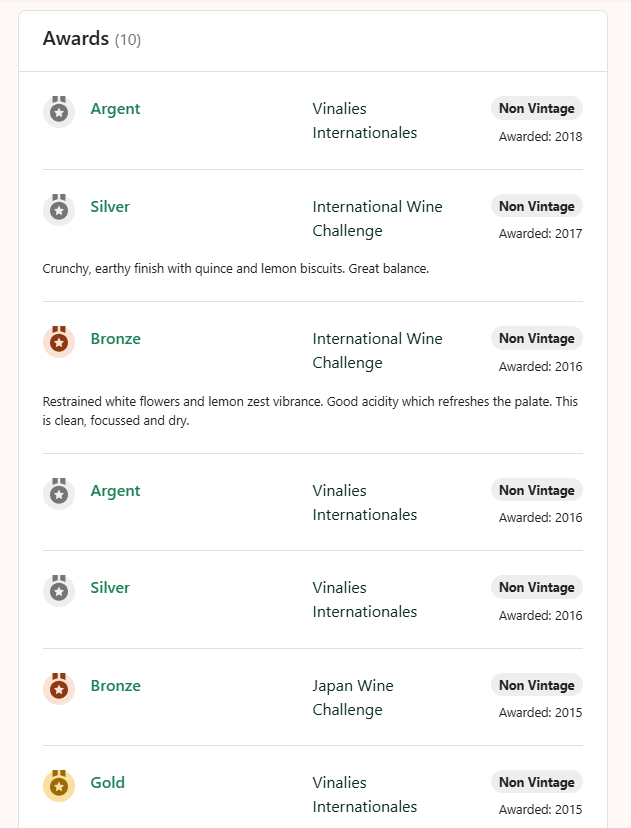Open the Silver award from 2017
Screen dimensions: 631x828
click(110, 207)
